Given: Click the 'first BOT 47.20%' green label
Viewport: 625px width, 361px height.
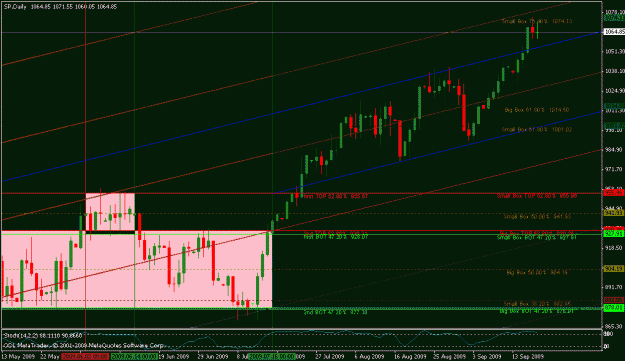Looking at the screenshot, I should (x=336, y=237).
